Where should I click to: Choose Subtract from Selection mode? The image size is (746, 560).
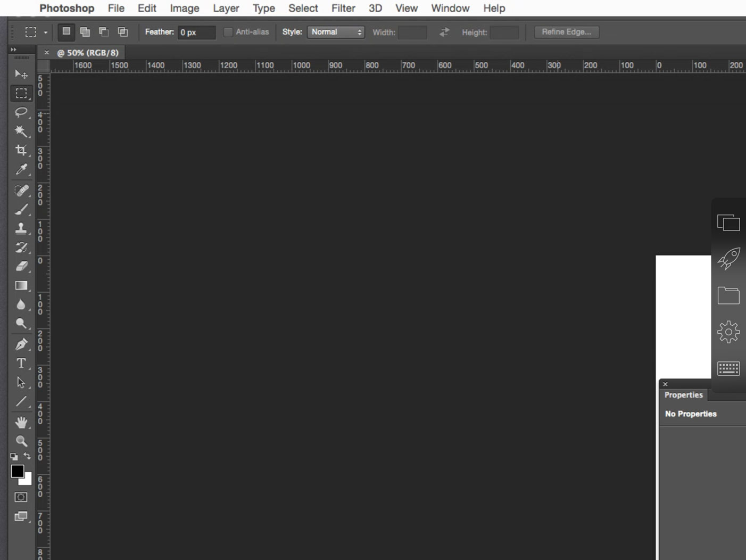[104, 32]
